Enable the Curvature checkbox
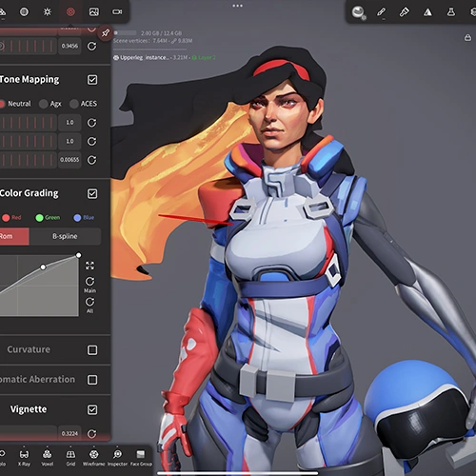The width and height of the screenshot is (476, 476). 92,350
